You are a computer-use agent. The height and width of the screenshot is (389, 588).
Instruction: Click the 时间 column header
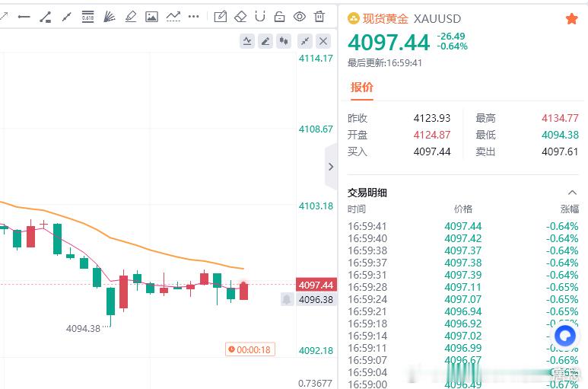tap(357, 209)
